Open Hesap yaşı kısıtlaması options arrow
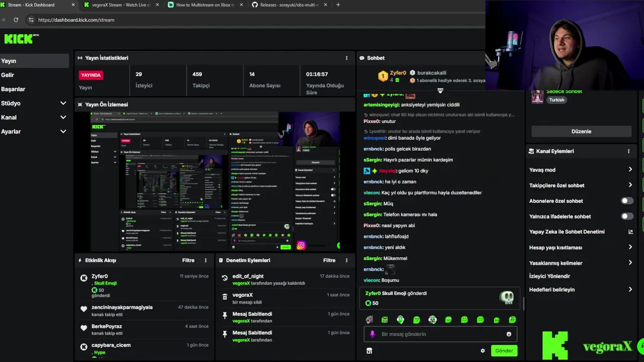Screen dimensions: 644x362 (630, 247)
